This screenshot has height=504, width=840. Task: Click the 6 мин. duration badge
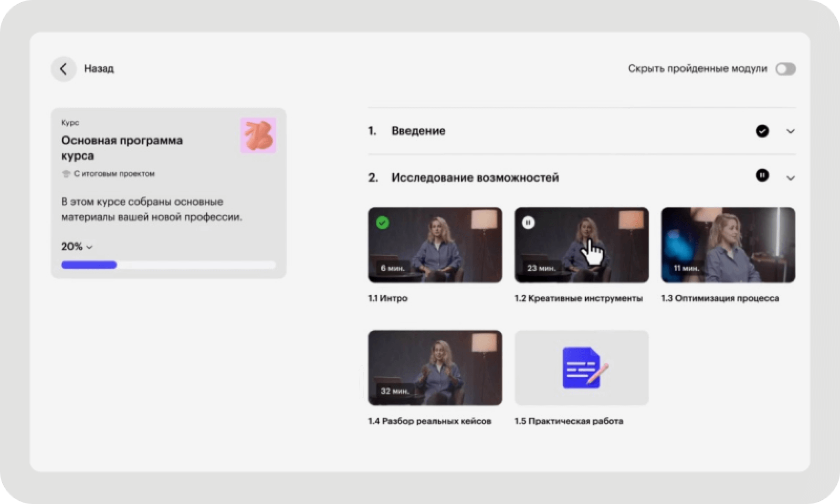[x=393, y=268]
